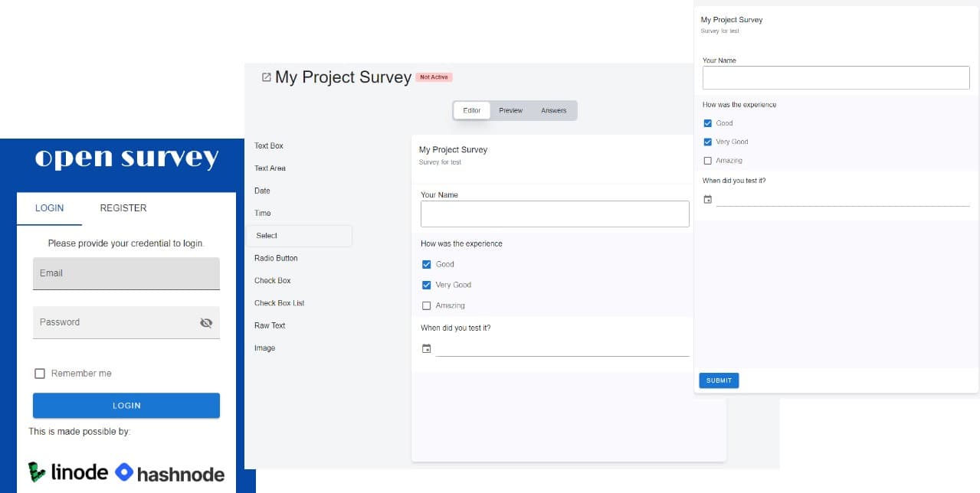Switch to the Preview tab
The image size is (980, 493).
tap(510, 110)
